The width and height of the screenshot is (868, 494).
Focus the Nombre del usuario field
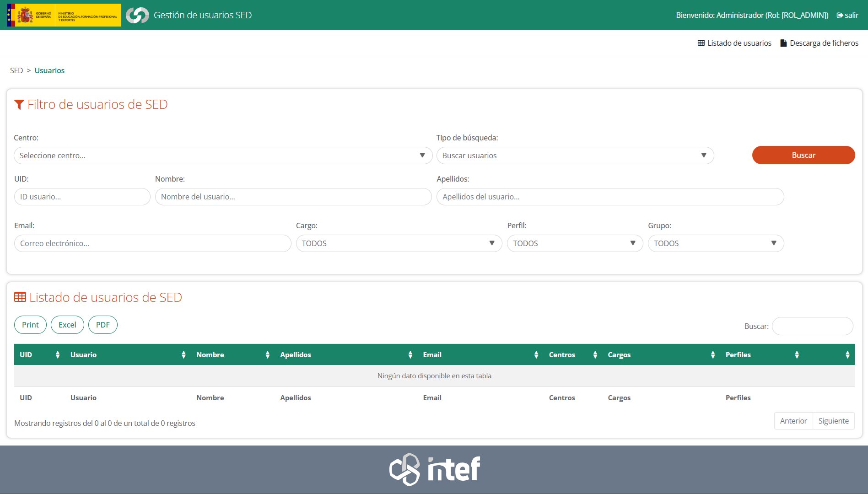click(293, 197)
